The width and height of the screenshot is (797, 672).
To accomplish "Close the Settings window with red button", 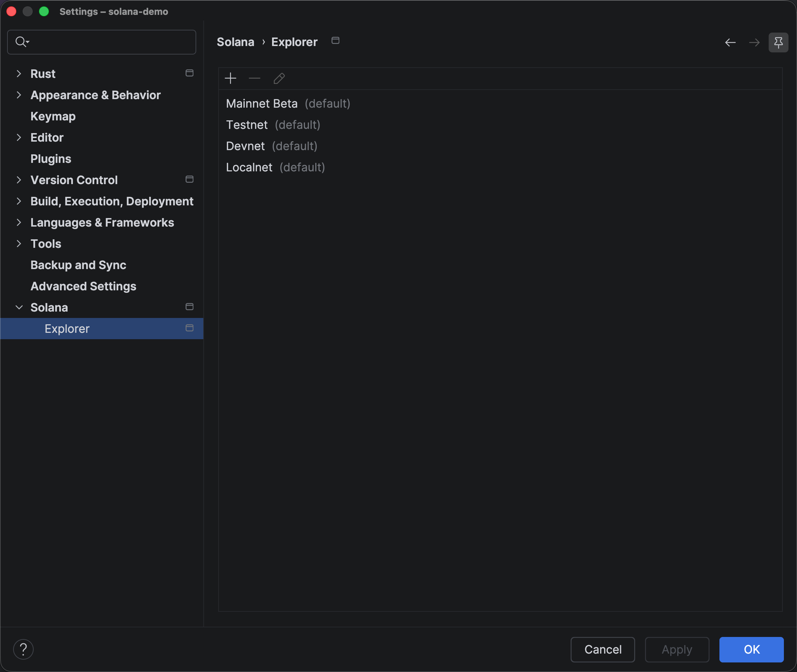I will pyautogui.click(x=11, y=11).
